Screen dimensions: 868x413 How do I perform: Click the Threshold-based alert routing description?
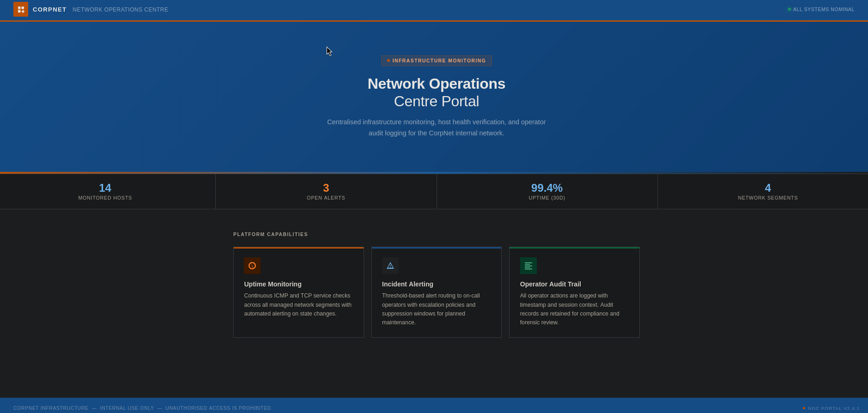pyautogui.click(x=431, y=309)
